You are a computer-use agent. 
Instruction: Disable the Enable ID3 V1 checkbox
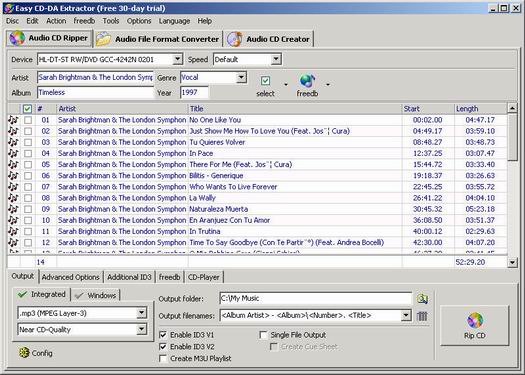coord(163,335)
